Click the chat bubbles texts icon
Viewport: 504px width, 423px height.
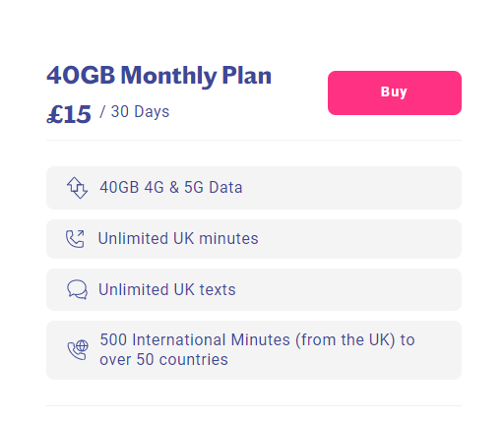pos(77,289)
